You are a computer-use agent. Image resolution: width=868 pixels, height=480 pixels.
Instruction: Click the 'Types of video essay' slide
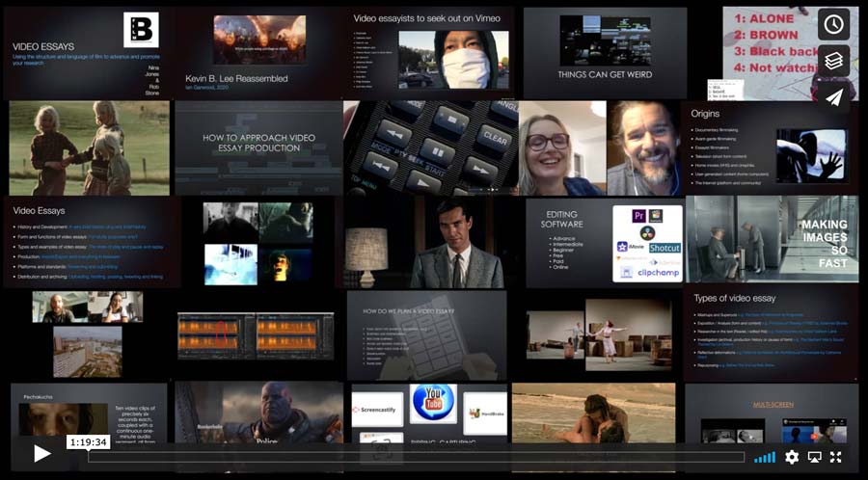click(x=770, y=333)
